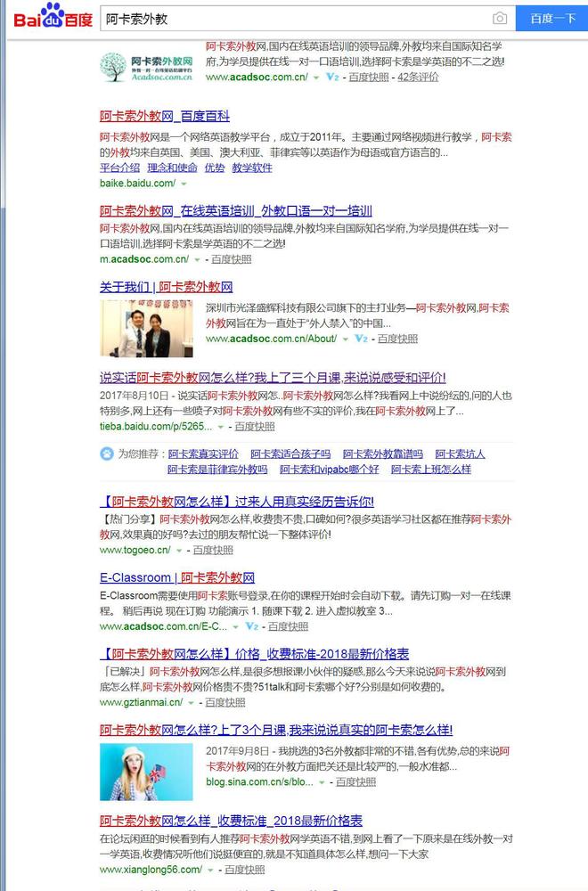The image size is (588, 891).
Task: Open 价格_收费标准-2018最新价格表 result title
Action: point(255,653)
